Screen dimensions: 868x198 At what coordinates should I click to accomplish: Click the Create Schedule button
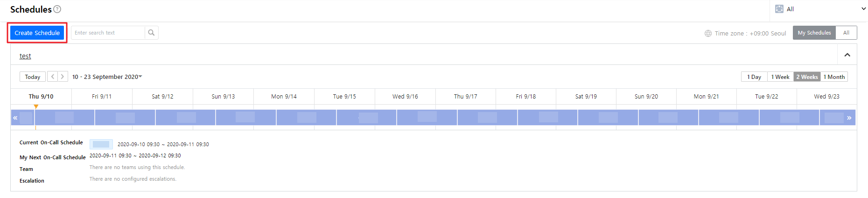[x=37, y=33]
